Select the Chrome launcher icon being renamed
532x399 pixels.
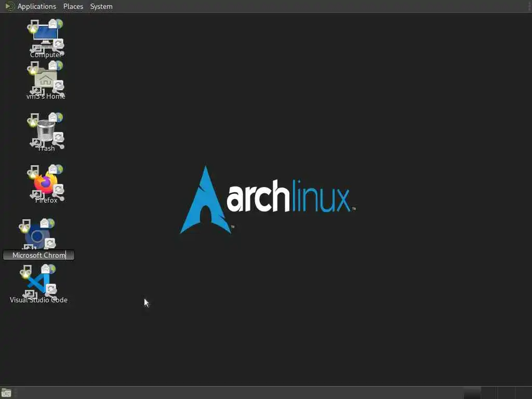(37, 236)
